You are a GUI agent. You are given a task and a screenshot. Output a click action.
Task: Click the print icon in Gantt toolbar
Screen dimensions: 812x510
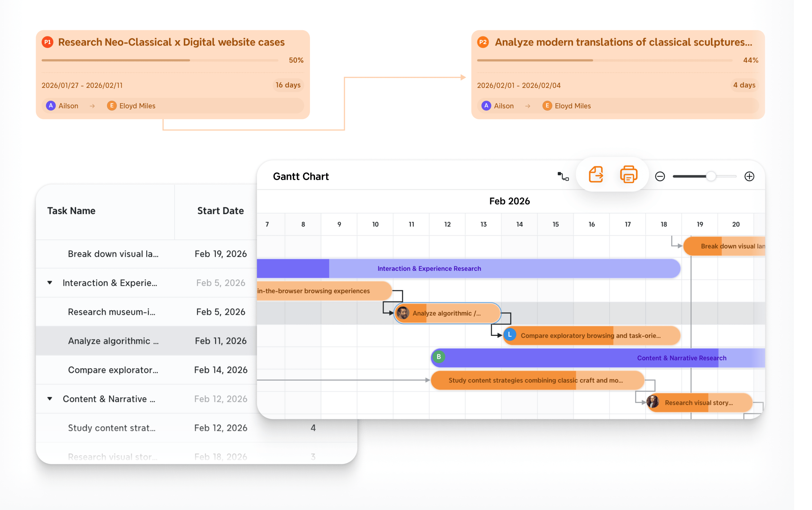(628, 175)
